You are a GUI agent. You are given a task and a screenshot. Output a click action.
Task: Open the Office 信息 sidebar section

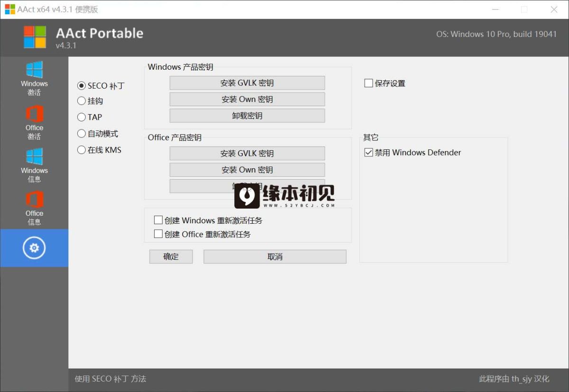[x=34, y=209]
